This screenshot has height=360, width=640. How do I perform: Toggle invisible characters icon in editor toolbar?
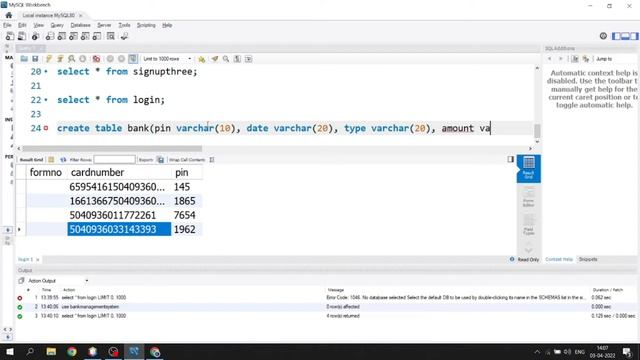tap(237, 59)
